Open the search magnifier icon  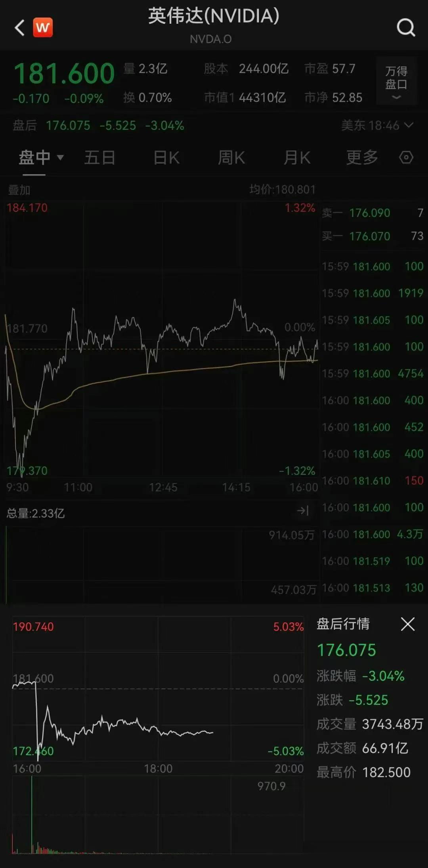point(406,28)
